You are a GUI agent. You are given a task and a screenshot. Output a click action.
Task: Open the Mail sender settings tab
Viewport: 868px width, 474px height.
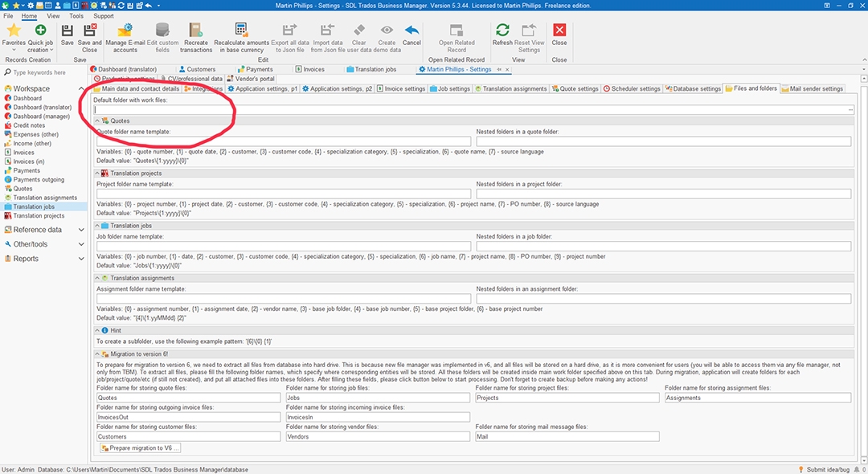point(813,88)
